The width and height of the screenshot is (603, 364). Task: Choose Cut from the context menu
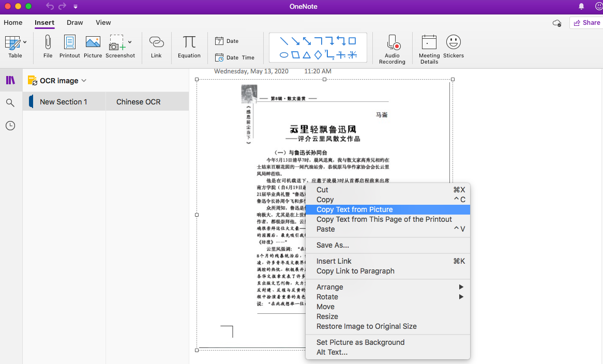[x=388, y=190]
